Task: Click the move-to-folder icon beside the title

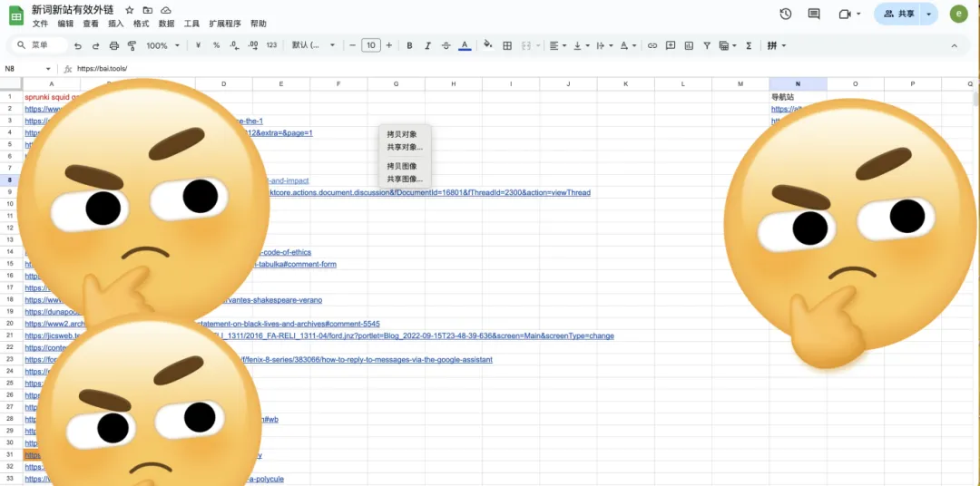Action: pos(148,11)
